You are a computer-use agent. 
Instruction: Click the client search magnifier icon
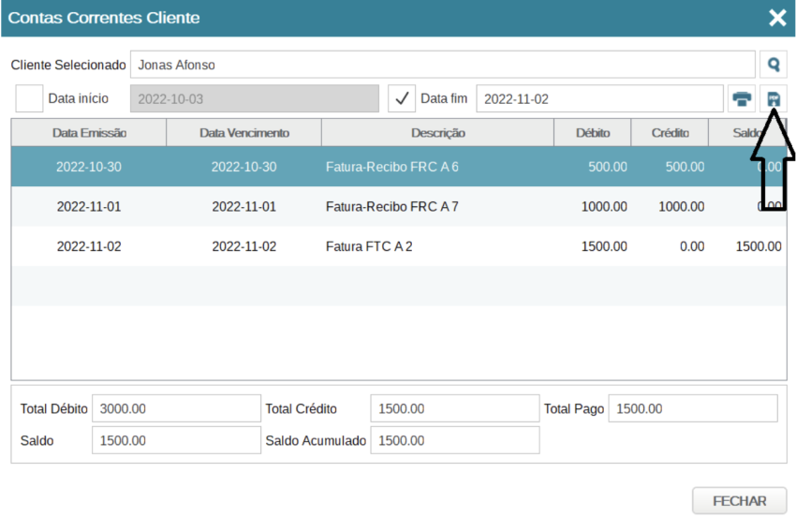click(x=774, y=65)
